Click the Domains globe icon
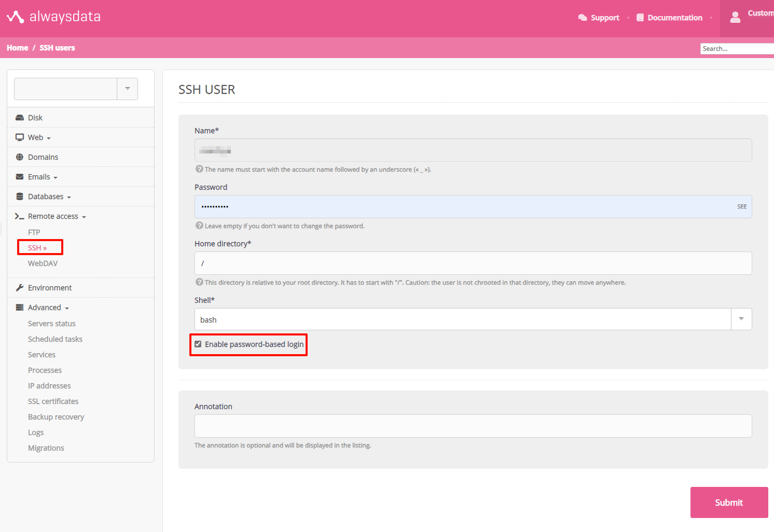The width and height of the screenshot is (774, 532). (20, 157)
